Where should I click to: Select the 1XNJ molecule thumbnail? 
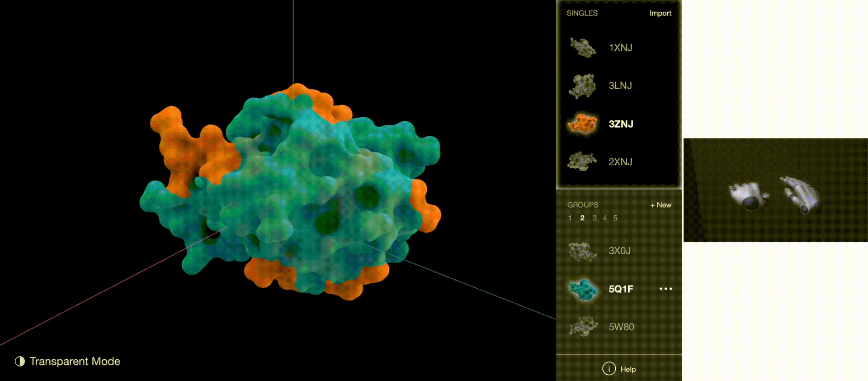(582, 48)
